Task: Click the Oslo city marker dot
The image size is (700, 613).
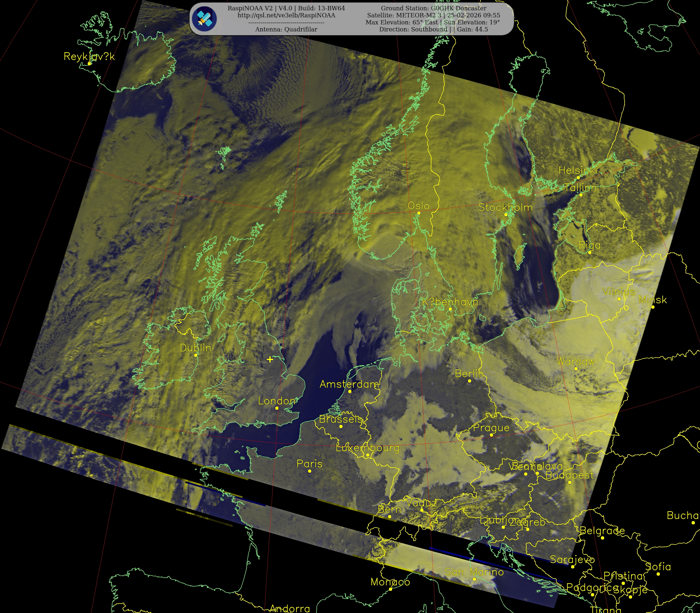Action: tap(419, 213)
